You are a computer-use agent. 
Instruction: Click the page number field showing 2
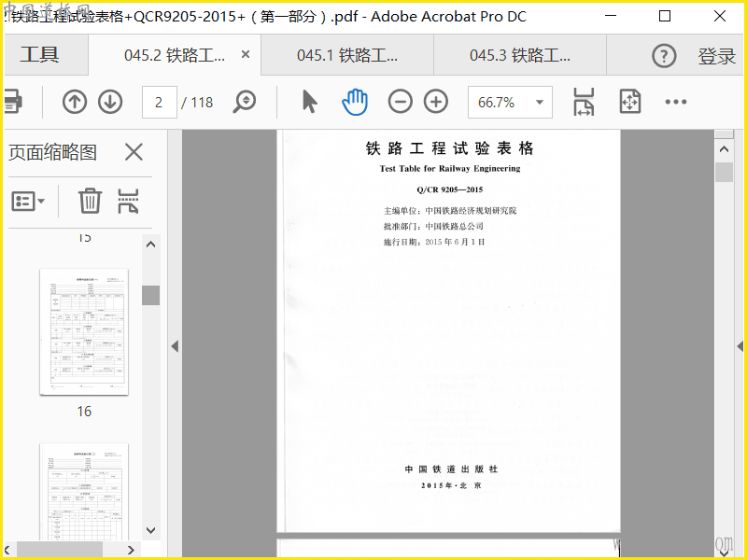click(159, 102)
